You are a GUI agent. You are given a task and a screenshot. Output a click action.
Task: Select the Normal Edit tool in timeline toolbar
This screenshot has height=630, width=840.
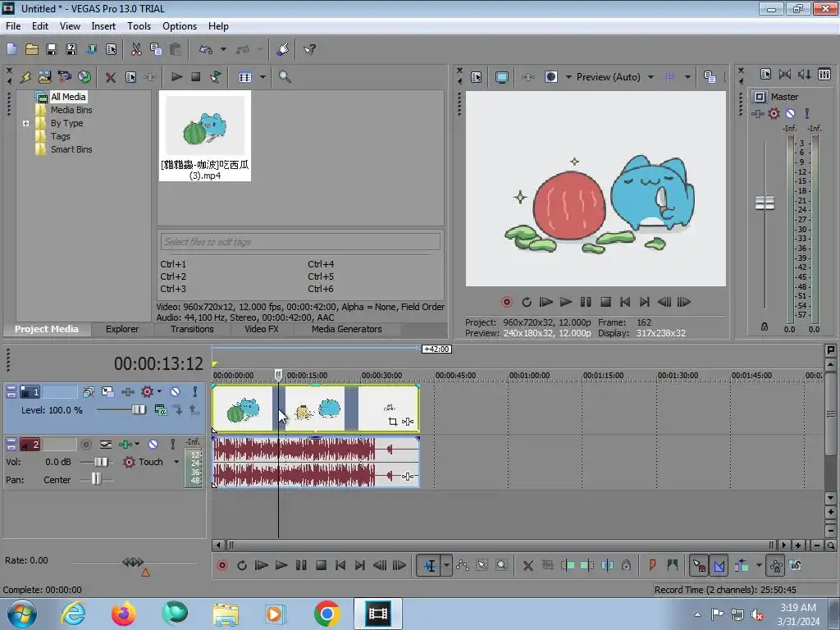pyautogui.click(x=430, y=565)
